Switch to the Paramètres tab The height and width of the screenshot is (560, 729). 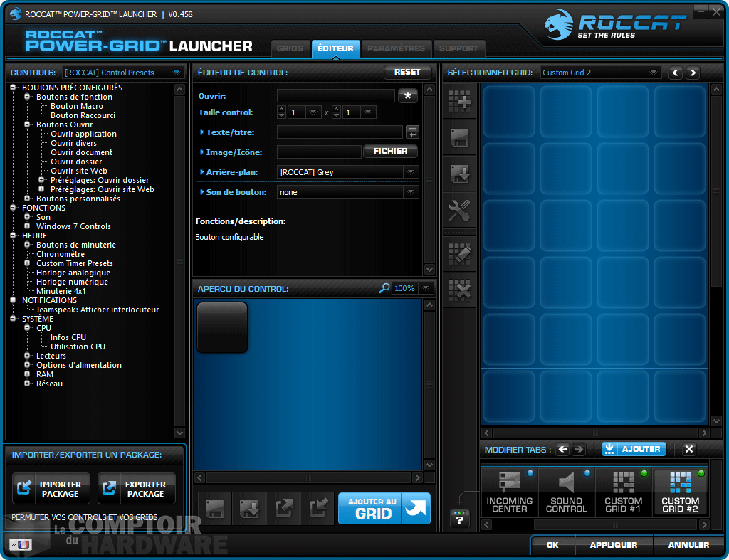(396, 48)
